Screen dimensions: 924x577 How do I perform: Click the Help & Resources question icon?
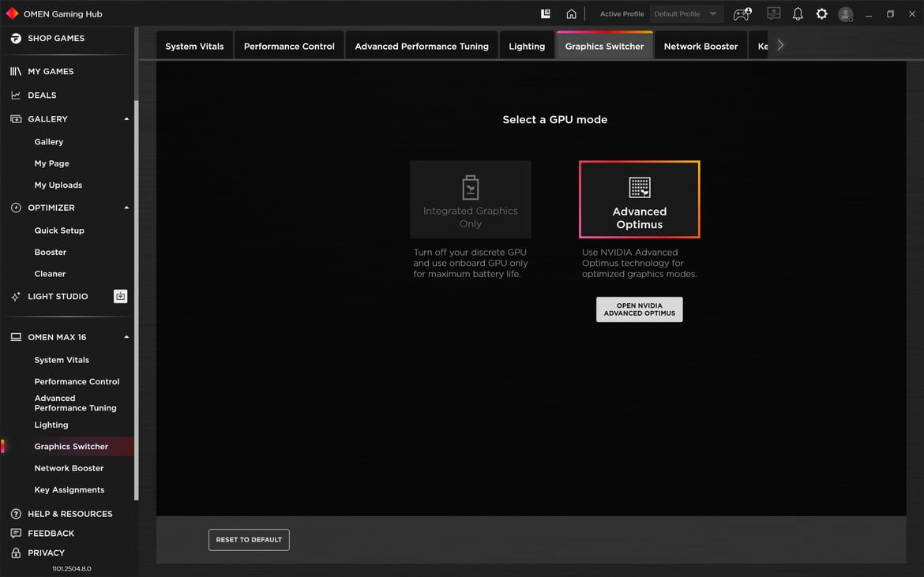click(x=16, y=514)
